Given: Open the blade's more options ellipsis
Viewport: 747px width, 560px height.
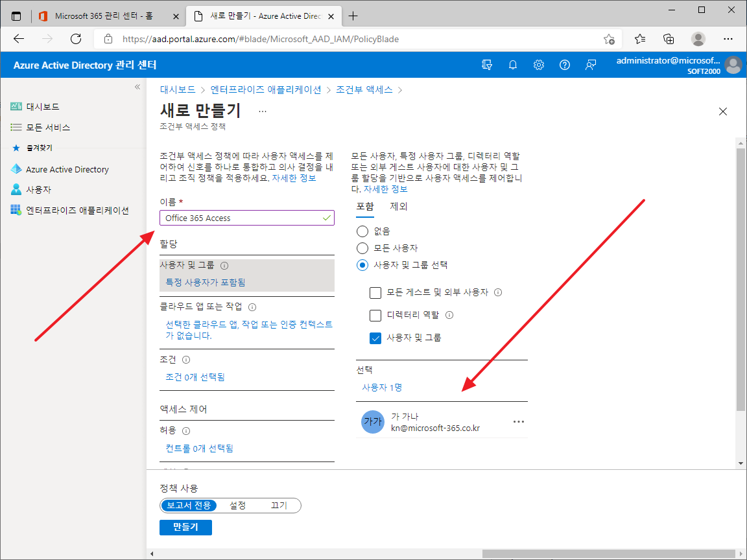Looking at the screenshot, I should point(263,111).
